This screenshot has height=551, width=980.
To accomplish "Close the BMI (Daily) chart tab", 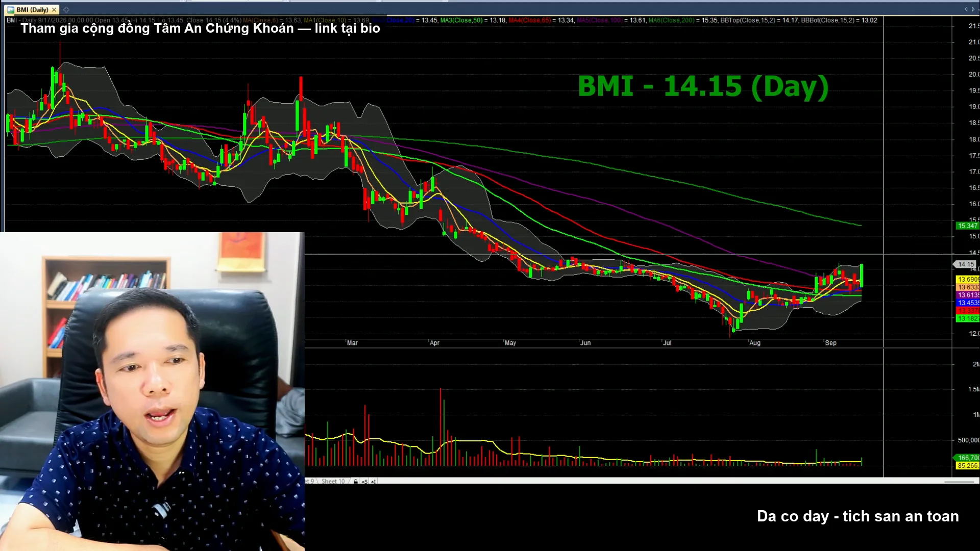I will pos(54,10).
